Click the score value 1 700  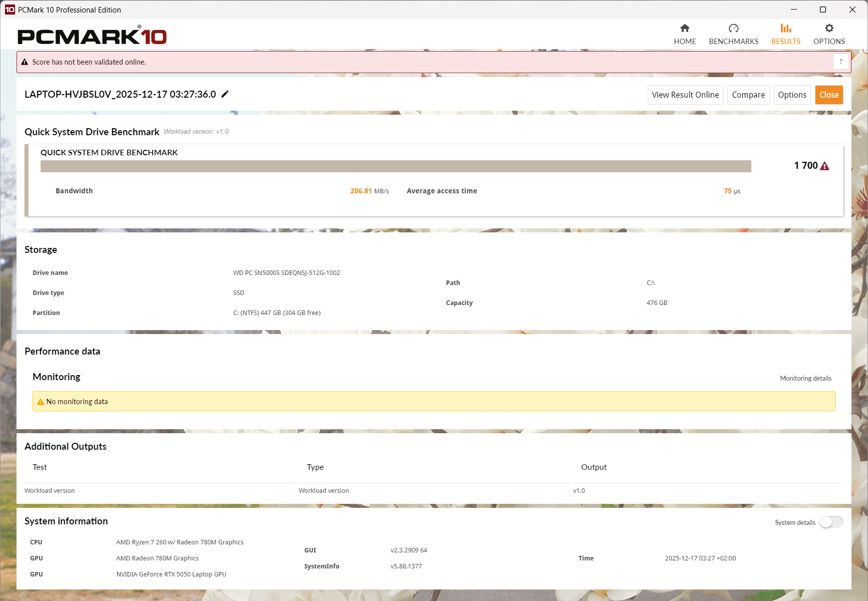click(x=805, y=166)
